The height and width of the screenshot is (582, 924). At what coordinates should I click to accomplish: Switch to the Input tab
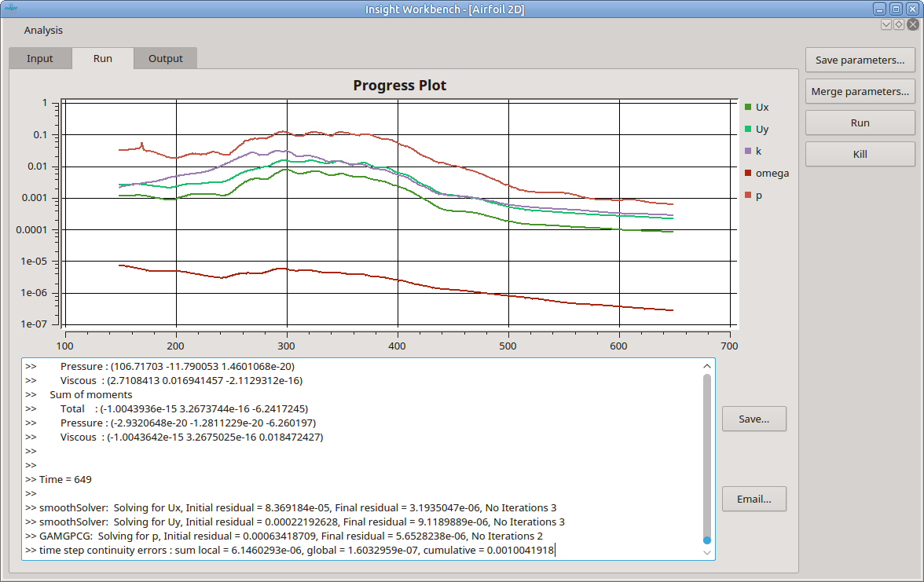click(x=40, y=59)
